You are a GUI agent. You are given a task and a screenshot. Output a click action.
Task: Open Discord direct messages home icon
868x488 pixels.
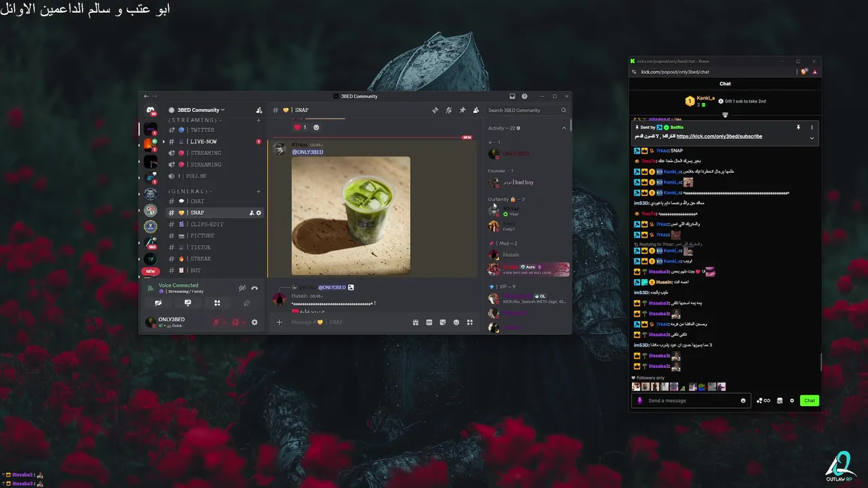coord(151,110)
